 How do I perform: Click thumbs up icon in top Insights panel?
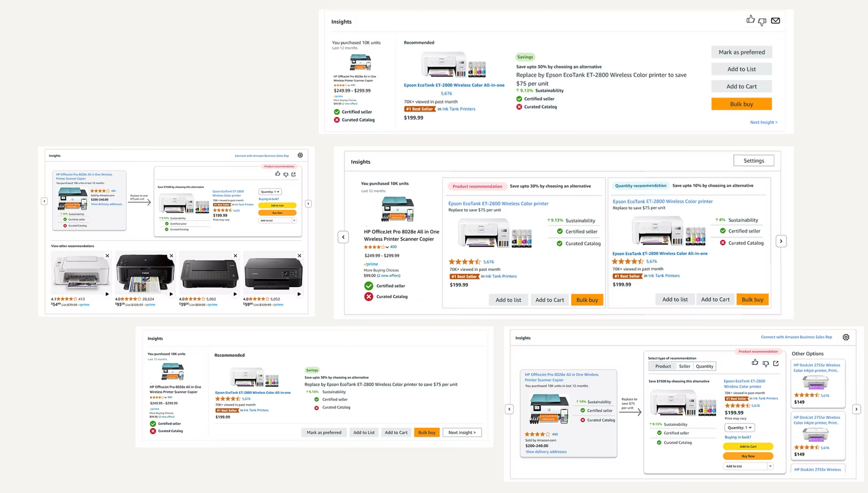click(751, 19)
